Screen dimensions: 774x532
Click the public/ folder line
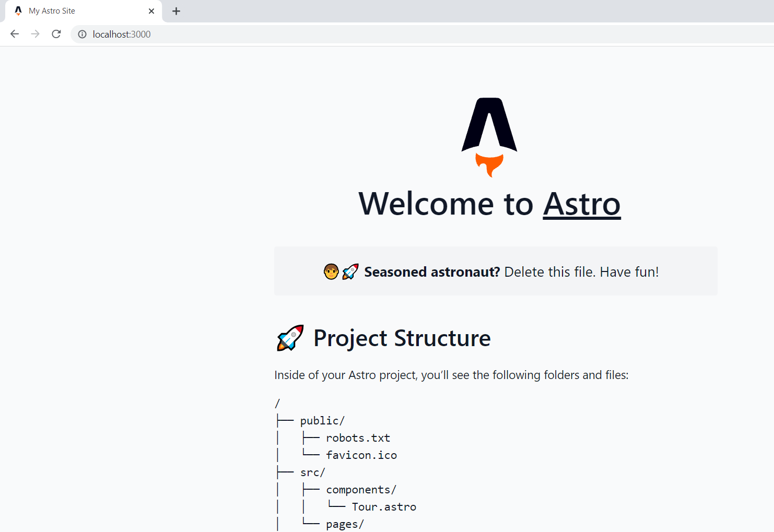pos(322,420)
